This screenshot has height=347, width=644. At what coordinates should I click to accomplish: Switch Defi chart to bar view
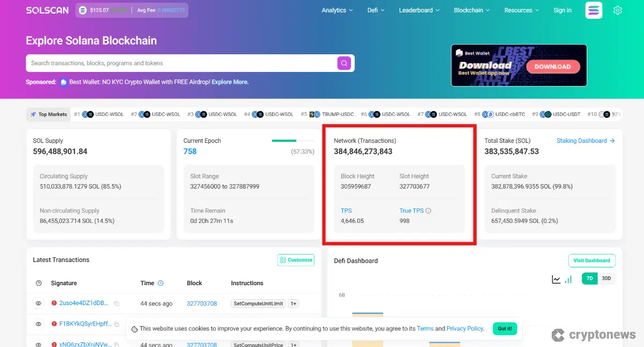click(568, 279)
